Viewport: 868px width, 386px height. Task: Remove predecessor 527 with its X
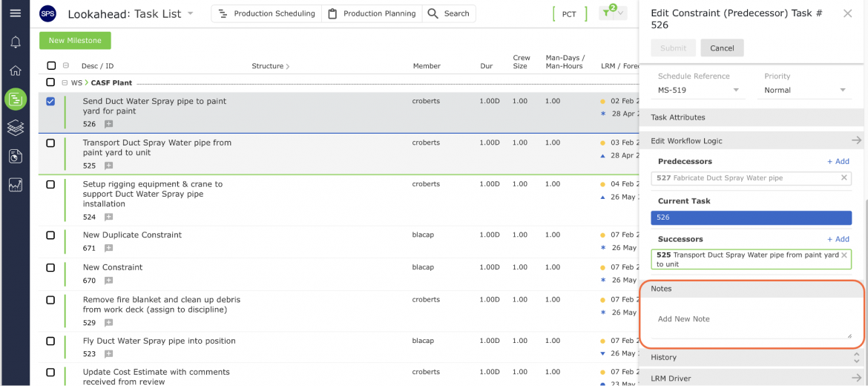coord(844,177)
